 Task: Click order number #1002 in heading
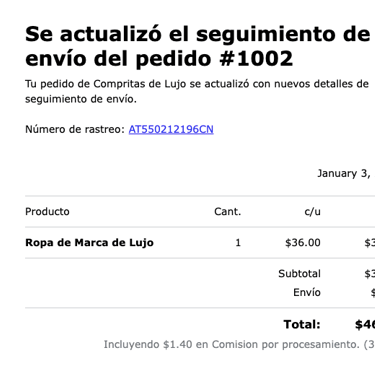(x=256, y=59)
